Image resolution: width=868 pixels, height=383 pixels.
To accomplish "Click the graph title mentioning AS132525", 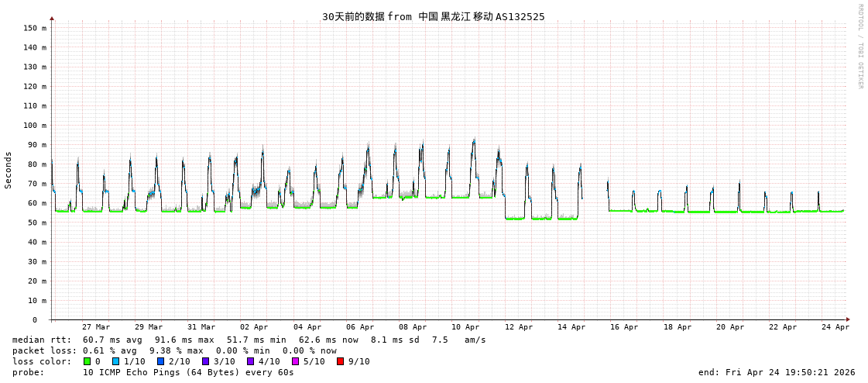I will point(433,16).
